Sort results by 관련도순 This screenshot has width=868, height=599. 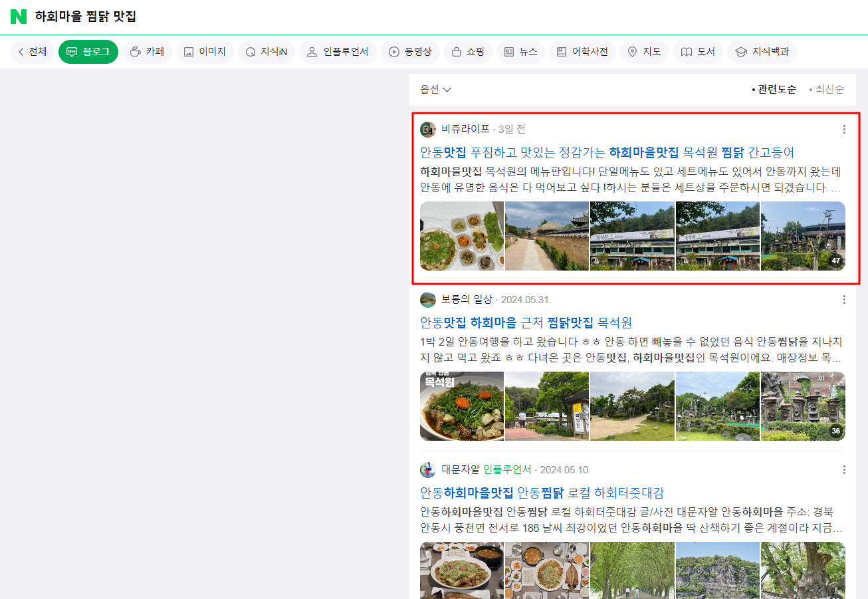point(774,90)
